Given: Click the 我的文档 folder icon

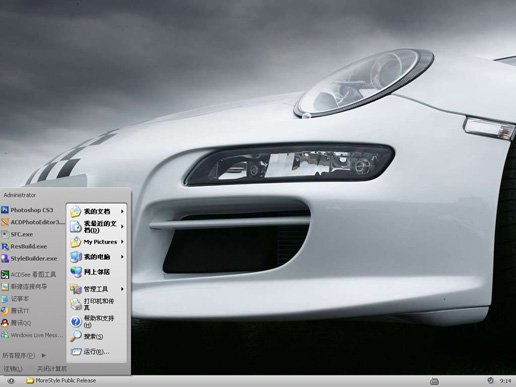Looking at the screenshot, I should (x=76, y=211).
